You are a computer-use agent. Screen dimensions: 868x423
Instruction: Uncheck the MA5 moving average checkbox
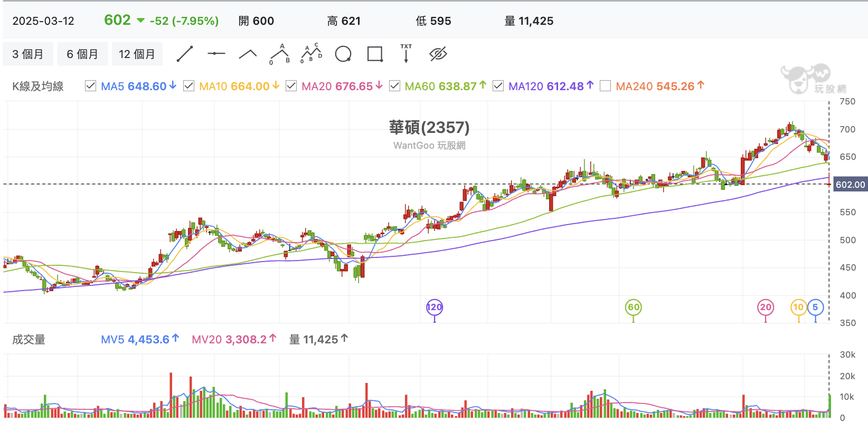[x=90, y=86]
